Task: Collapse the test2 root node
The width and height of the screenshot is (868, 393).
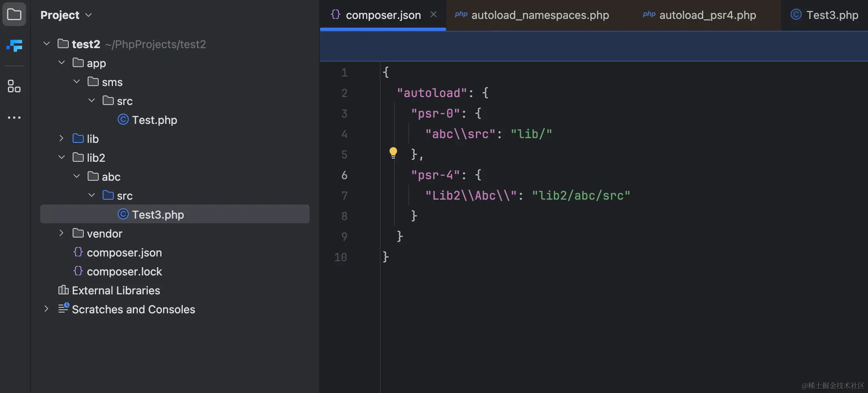Action: click(x=46, y=43)
